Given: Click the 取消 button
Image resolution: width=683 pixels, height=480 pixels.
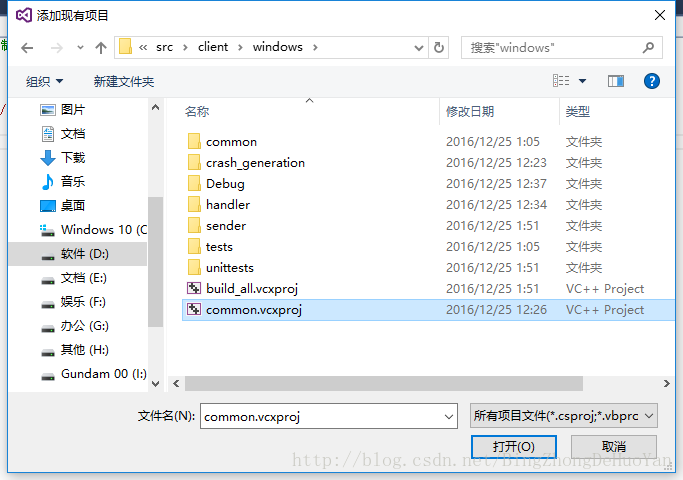Looking at the screenshot, I should coord(614,446).
